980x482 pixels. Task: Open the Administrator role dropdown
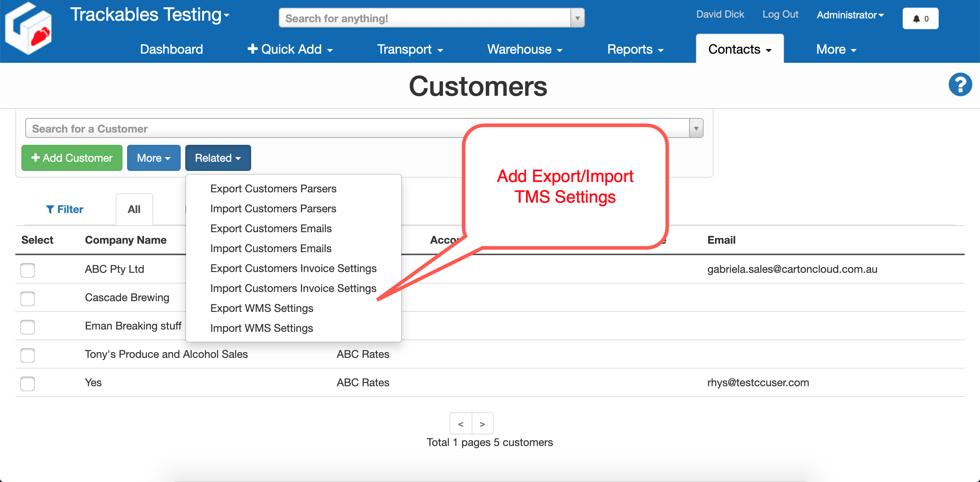coord(850,15)
